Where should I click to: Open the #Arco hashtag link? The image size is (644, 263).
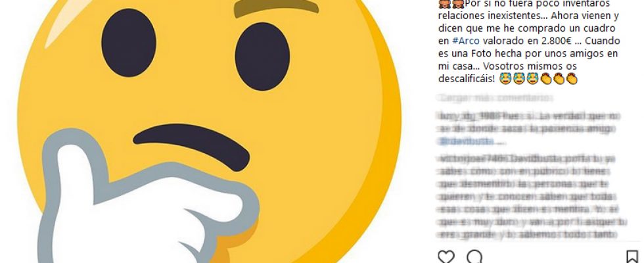(465, 41)
